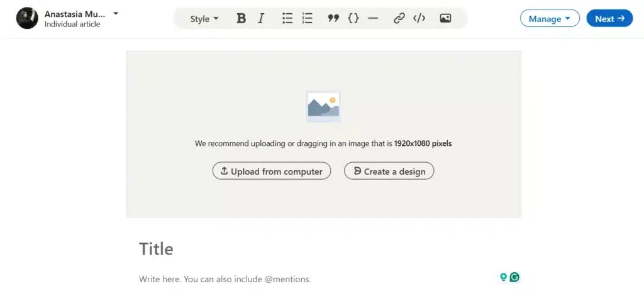
Task: Expand the author selector arrow next to Anastasia
Action: 116,14
